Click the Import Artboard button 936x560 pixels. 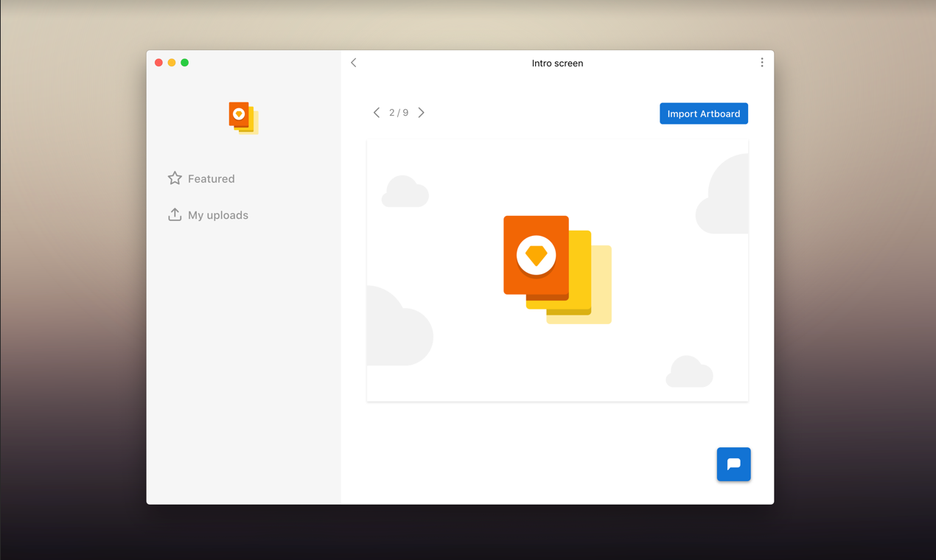click(704, 113)
